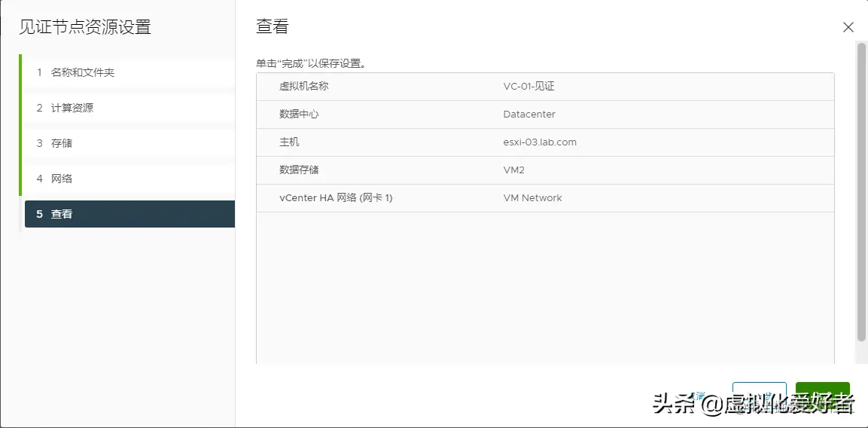
Task: Go to step 1 名称和文件夹
Action: 129,72
